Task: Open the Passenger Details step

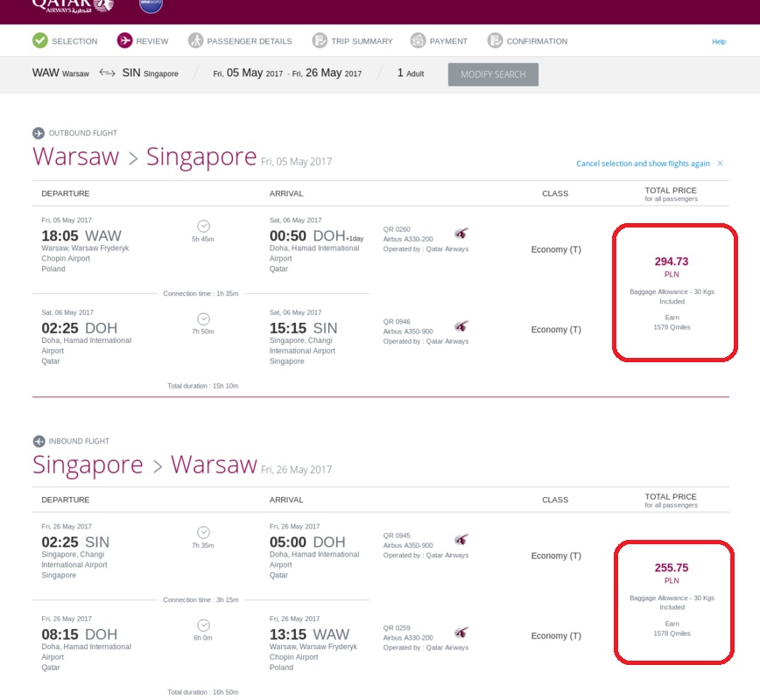Action: tap(250, 41)
